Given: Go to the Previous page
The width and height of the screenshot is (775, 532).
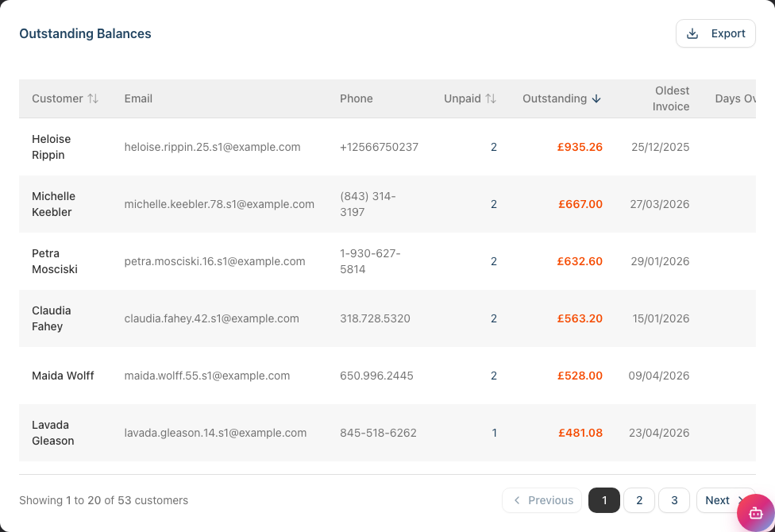Looking at the screenshot, I should 542,500.
